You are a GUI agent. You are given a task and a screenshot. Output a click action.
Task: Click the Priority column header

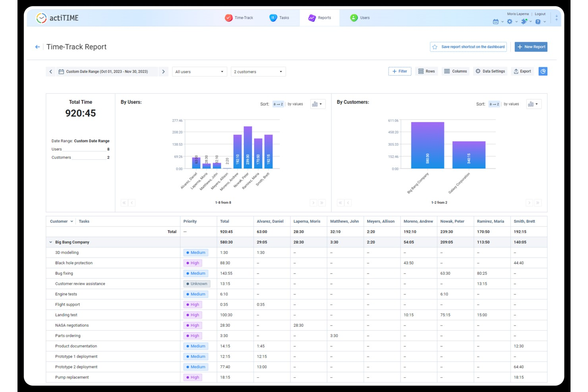click(190, 221)
